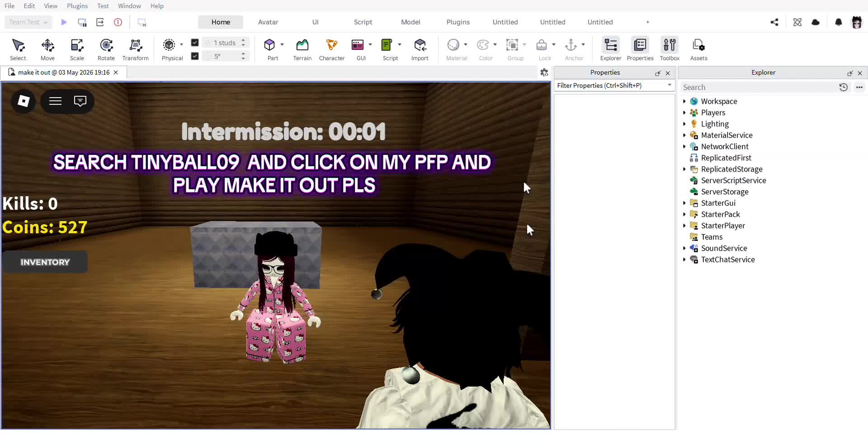The height and width of the screenshot is (448, 868).
Task: Add a new ribbon tab with plus
Action: coord(647,22)
